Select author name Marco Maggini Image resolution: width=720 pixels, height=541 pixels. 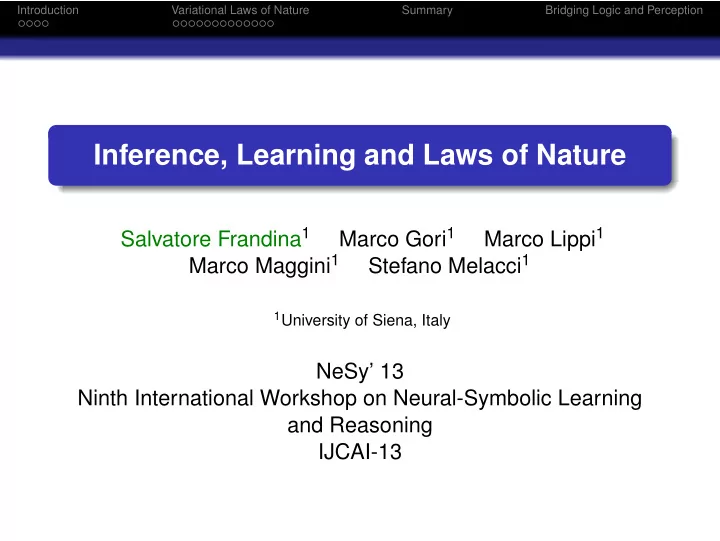259,266
